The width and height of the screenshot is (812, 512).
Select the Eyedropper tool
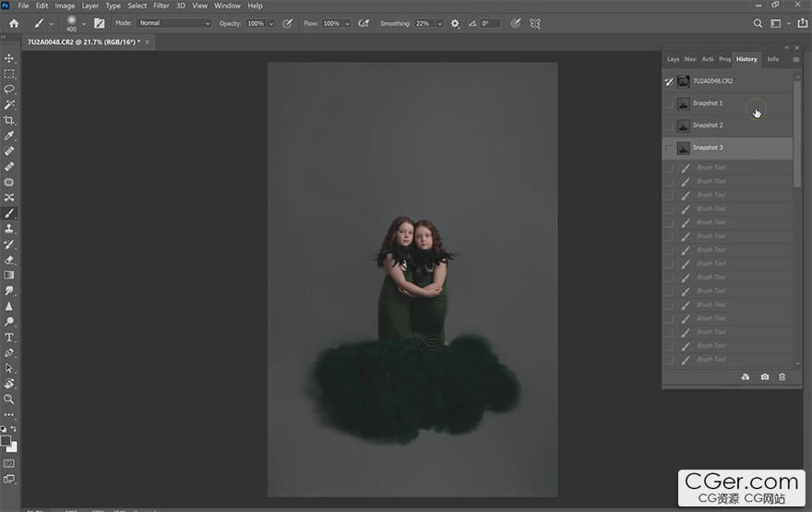[x=9, y=136]
